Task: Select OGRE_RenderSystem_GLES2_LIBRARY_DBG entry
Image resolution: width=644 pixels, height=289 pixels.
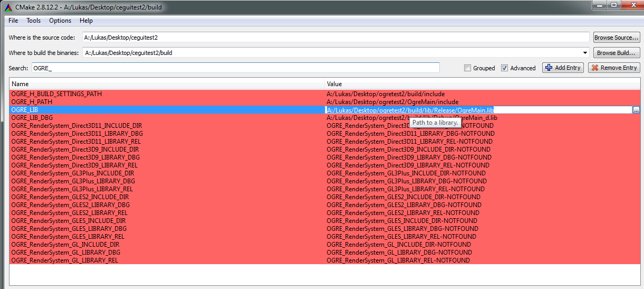Action: (x=70, y=205)
